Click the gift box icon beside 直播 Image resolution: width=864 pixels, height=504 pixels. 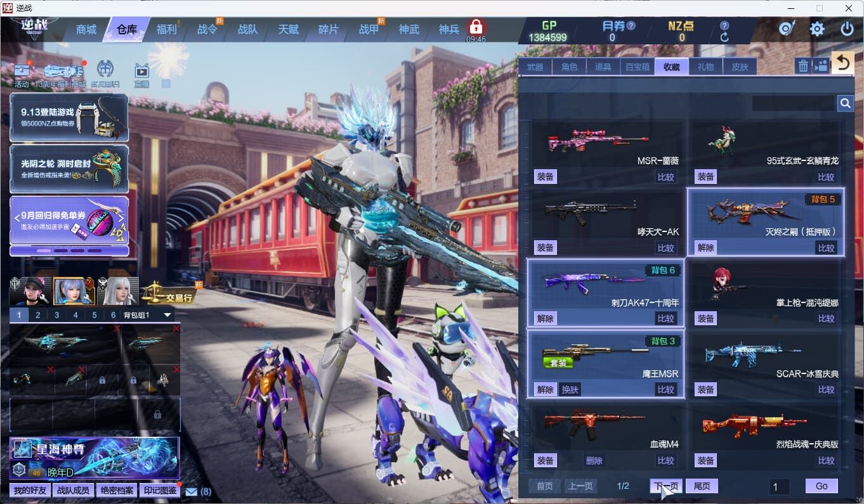click(105, 69)
